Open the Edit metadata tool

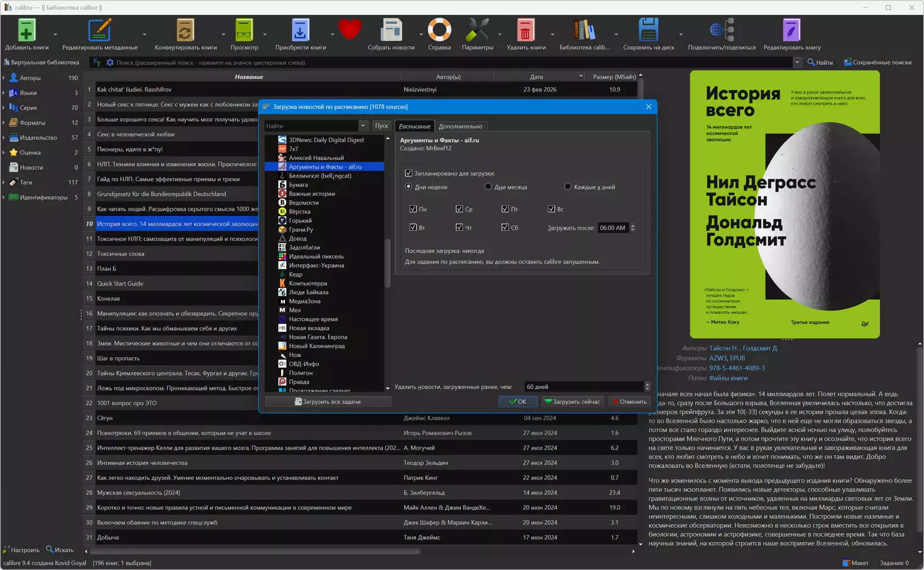tap(99, 31)
